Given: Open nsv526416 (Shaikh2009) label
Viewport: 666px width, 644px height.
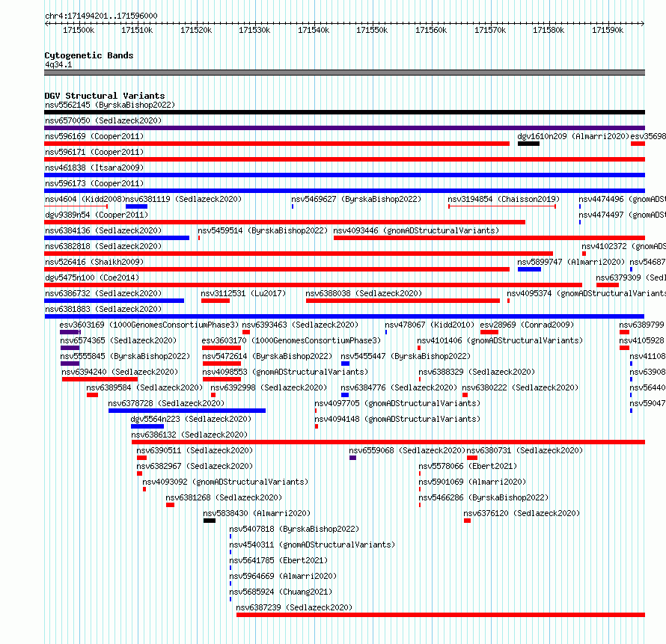Looking at the screenshot, I should click(94, 262).
